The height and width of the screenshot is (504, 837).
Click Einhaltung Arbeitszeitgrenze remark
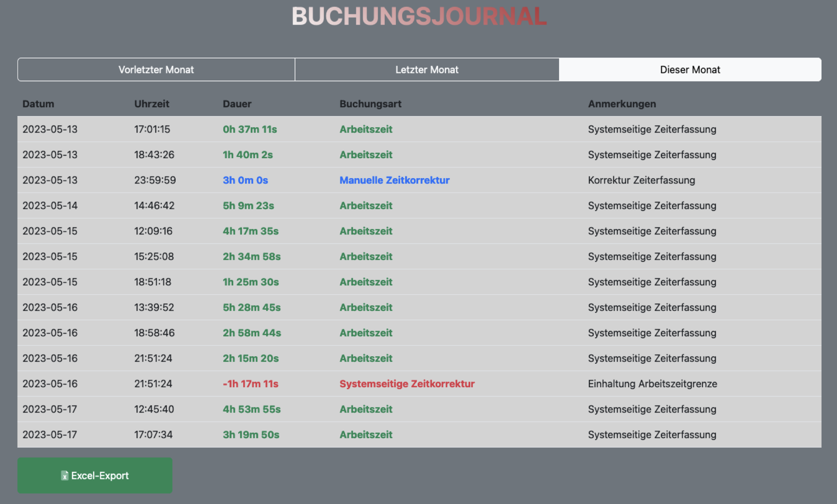coord(652,384)
